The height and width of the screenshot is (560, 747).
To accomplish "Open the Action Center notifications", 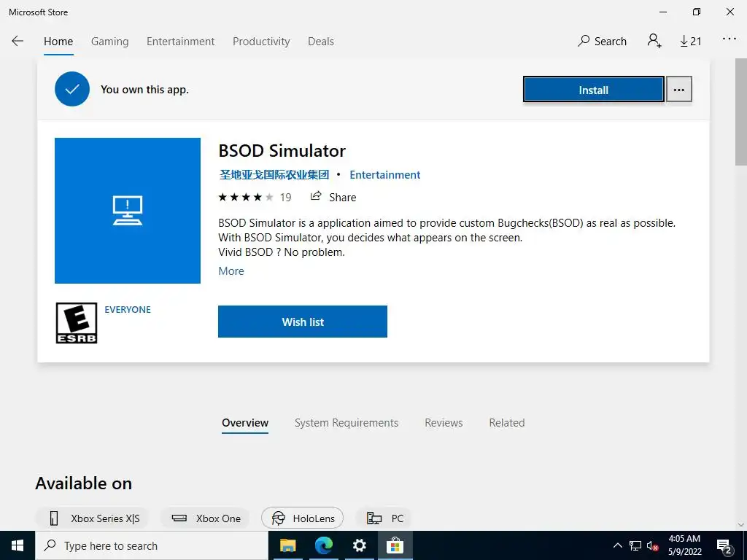I will (724, 546).
